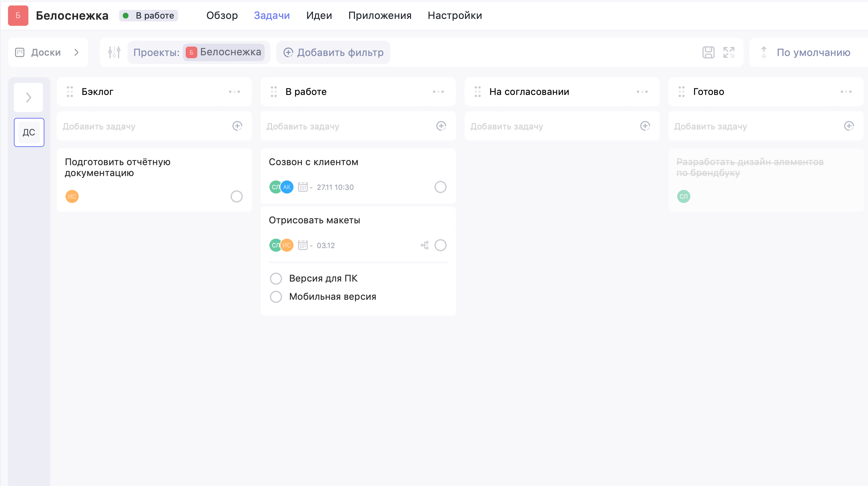Click the Добавить фильтр button
The height and width of the screenshot is (486, 868).
(x=333, y=52)
